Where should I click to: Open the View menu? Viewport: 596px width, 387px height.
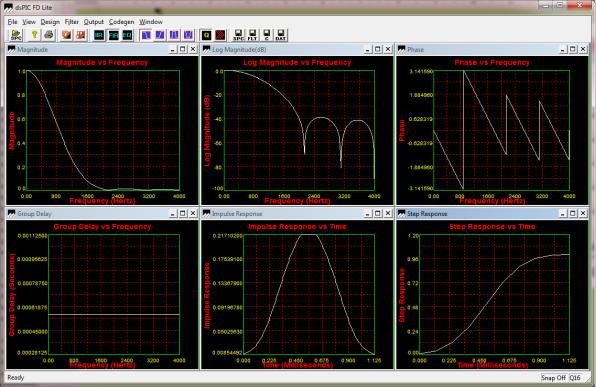tap(29, 22)
